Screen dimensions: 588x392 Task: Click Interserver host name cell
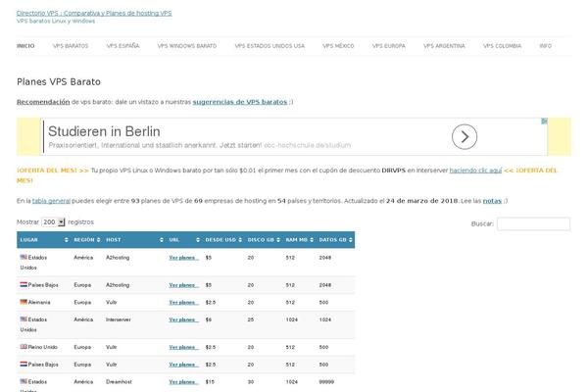coord(119,319)
